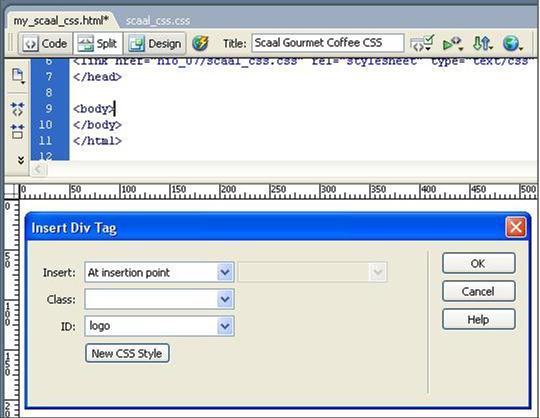The image size is (540, 418).
Task: Open the Insert location dropdown
Action: pos(225,272)
